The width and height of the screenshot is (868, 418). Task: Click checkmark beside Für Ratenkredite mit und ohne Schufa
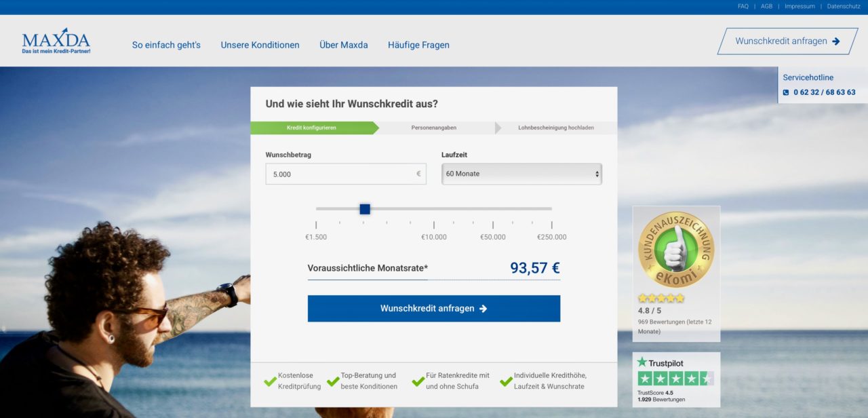[418, 381]
